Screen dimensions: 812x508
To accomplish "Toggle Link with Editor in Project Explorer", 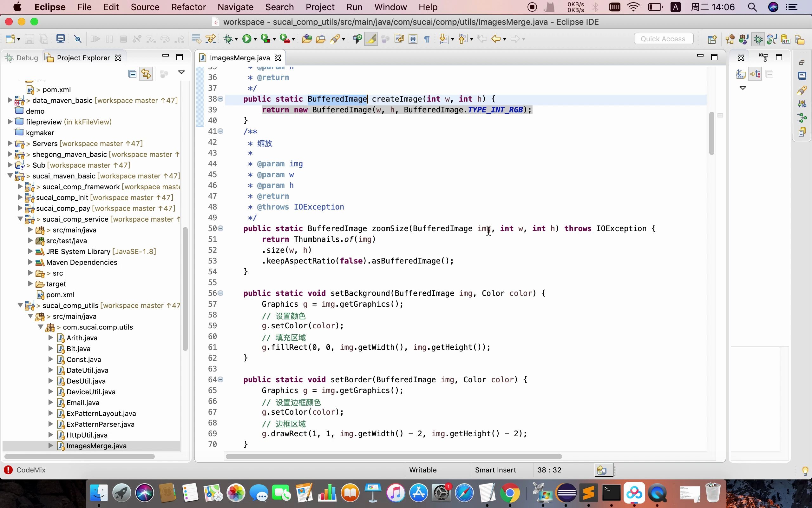I will point(146,74).
